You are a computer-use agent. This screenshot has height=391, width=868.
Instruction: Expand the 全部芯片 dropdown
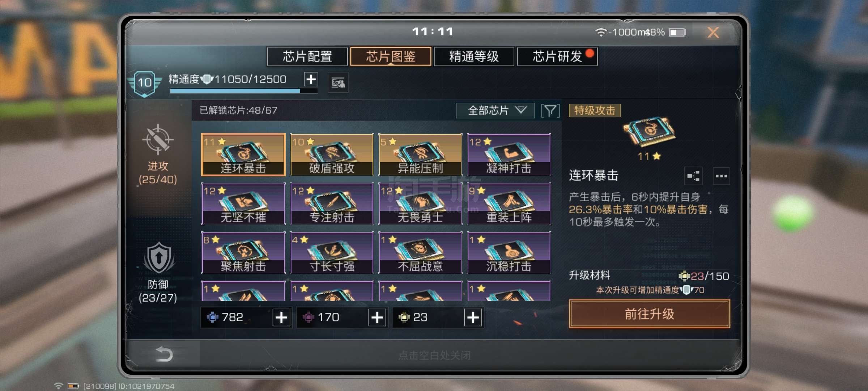pos(495,110)
